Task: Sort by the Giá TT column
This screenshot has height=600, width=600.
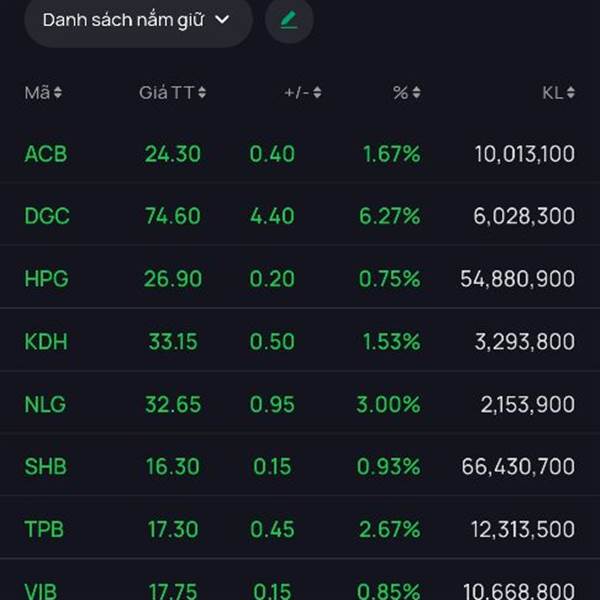Action: click(172, 93)
